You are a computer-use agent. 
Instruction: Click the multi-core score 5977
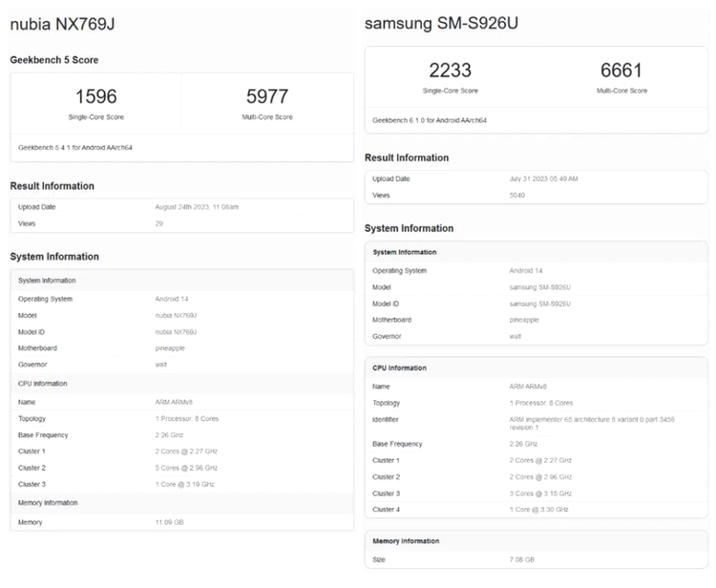click(267, 96)
